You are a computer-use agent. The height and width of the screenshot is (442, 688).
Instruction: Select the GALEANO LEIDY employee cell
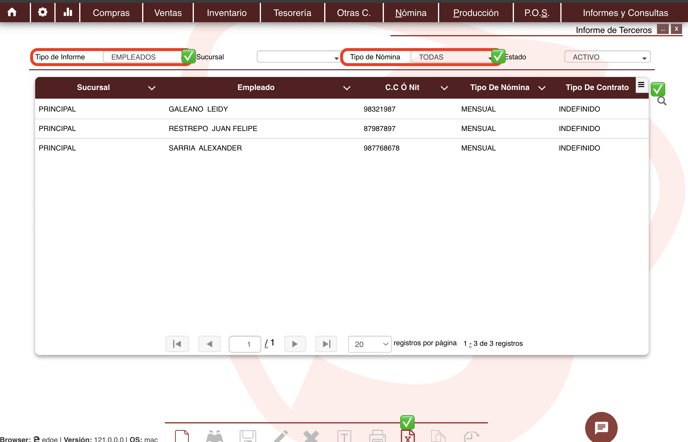pyautogui.click(x=198, y=109)
